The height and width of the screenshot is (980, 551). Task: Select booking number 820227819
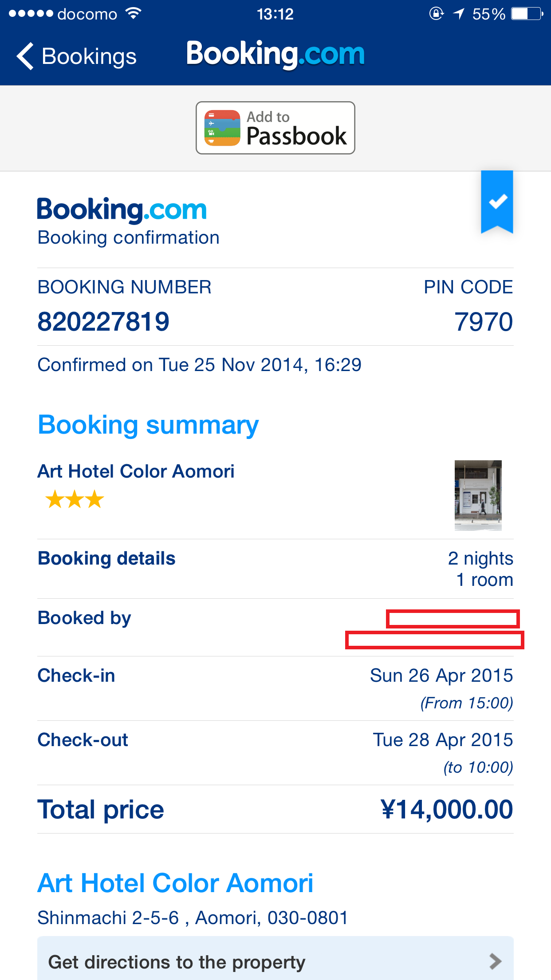(x=103, y=321)
